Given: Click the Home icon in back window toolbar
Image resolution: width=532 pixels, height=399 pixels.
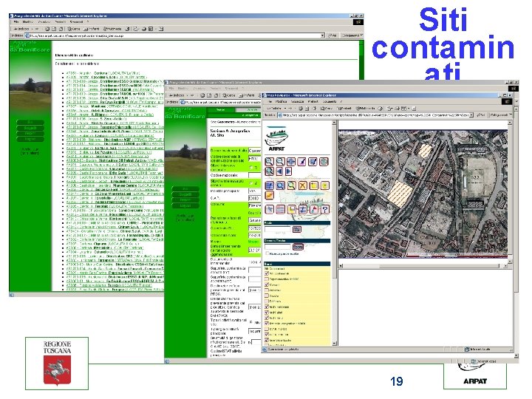Looking at the screenshot, I should (x=60, y=29).
